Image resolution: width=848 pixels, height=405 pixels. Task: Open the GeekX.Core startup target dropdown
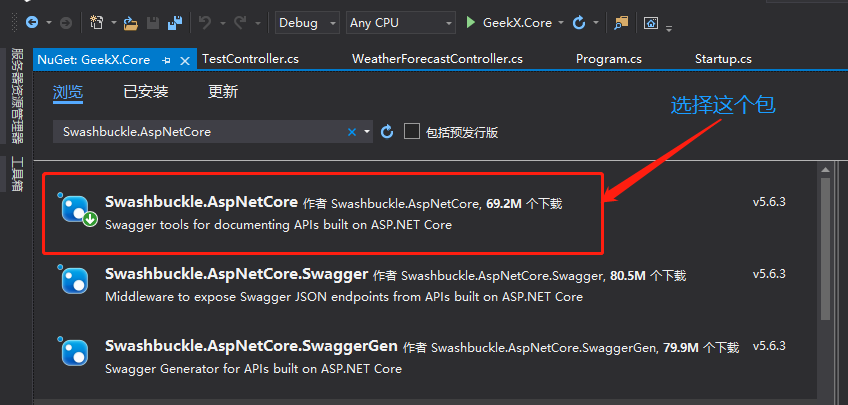coord(561,23)
